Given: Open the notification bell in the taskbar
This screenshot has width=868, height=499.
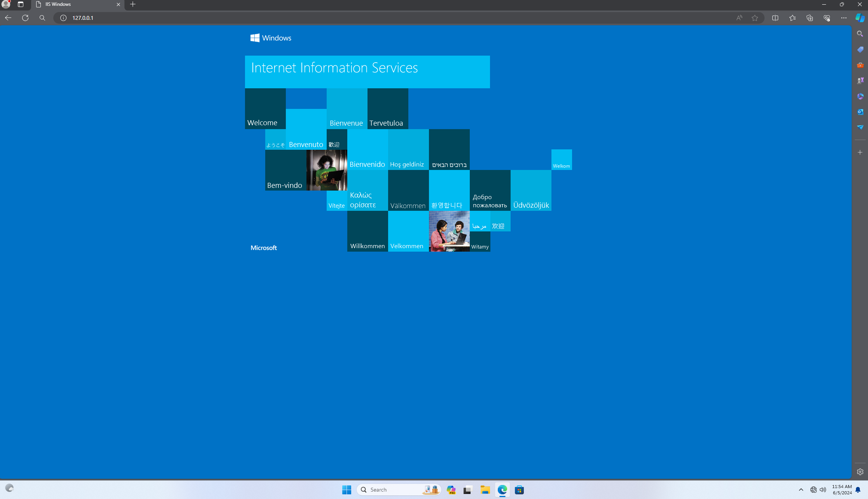Looking at the screenshot, I should (858, 490).
